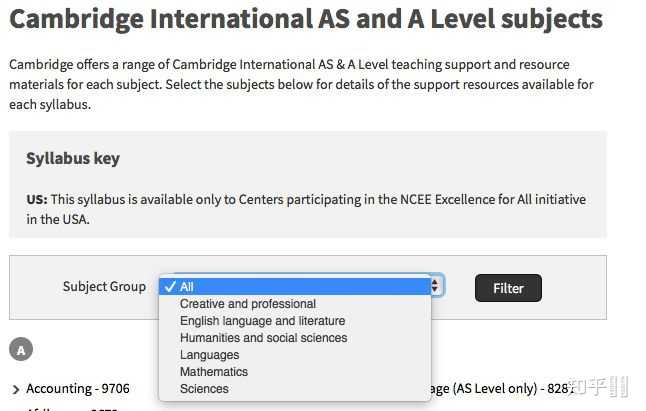Choose "Creative and professional" from the list
The height and width of the screenshot is (411, 646).
click(x=248, y=304)
